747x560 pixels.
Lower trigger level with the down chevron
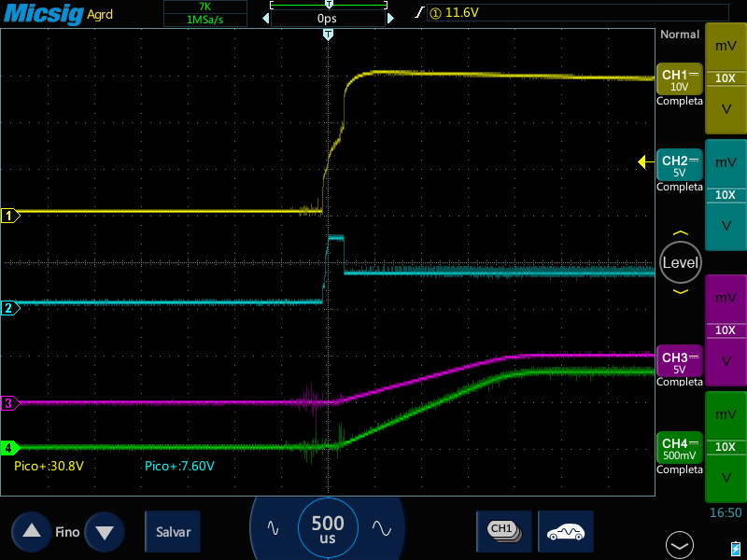click(681, 291)
